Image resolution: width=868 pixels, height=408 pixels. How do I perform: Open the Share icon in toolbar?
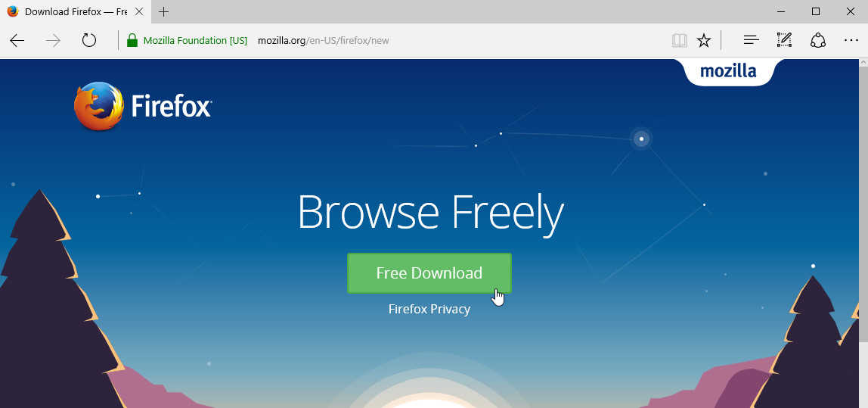point(817,40)
